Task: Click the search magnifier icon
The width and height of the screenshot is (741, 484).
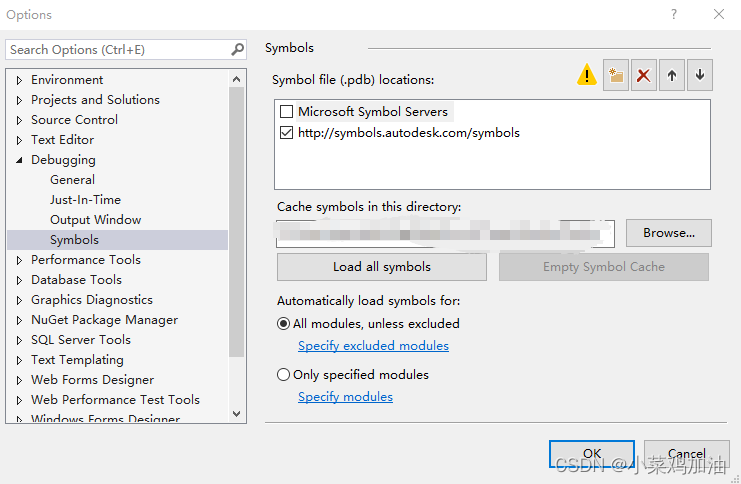Action: 237,49
